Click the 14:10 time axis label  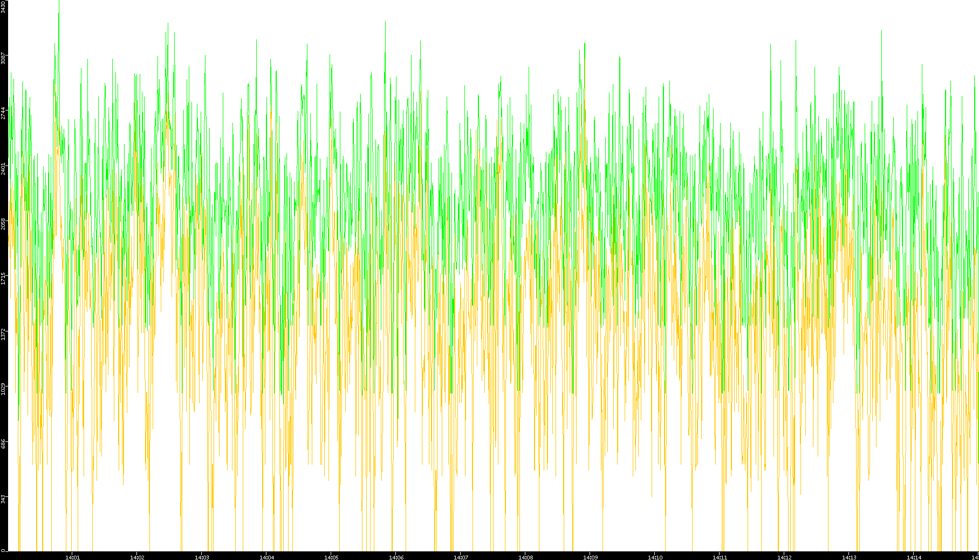655,557
